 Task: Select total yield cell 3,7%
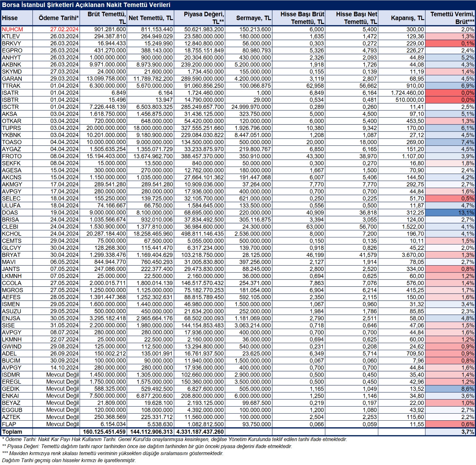click(x=450, y=432)
